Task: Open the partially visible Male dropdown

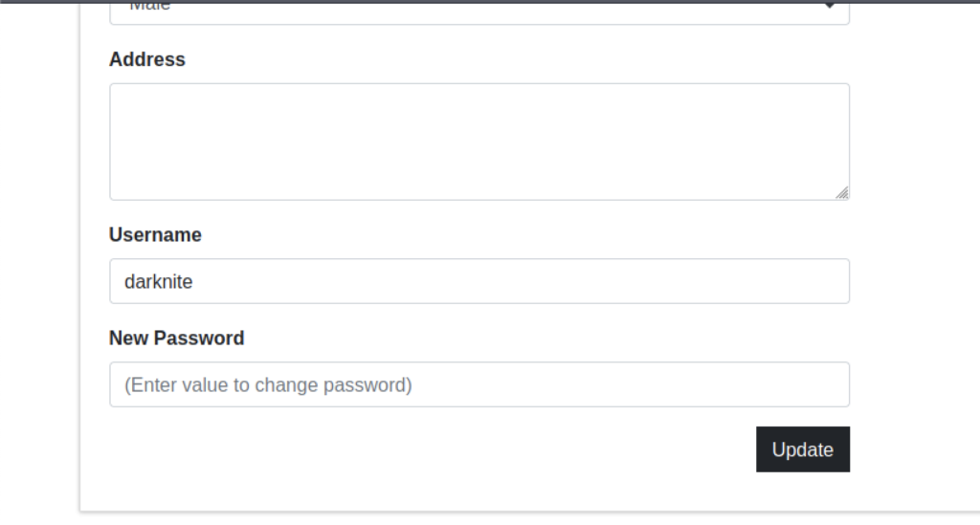Action: pyautogui.click(x=479, y=11)
